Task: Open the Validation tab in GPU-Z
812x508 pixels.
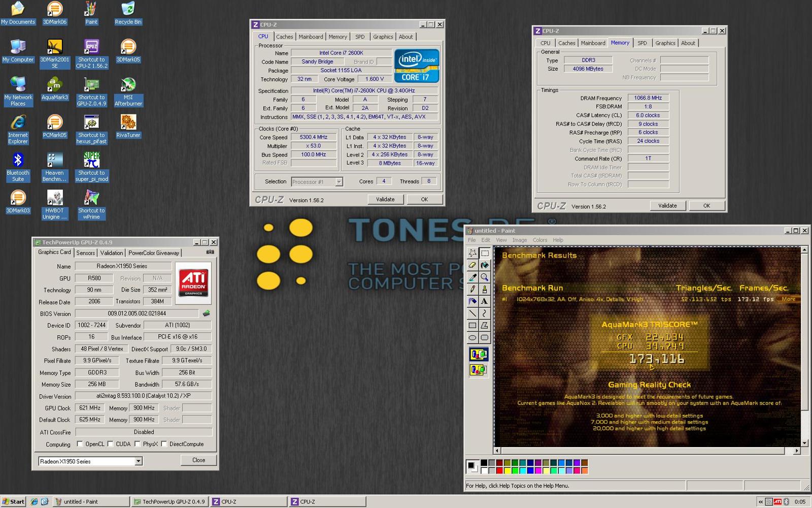Action: pyautogui.click(x=111, y=253)
